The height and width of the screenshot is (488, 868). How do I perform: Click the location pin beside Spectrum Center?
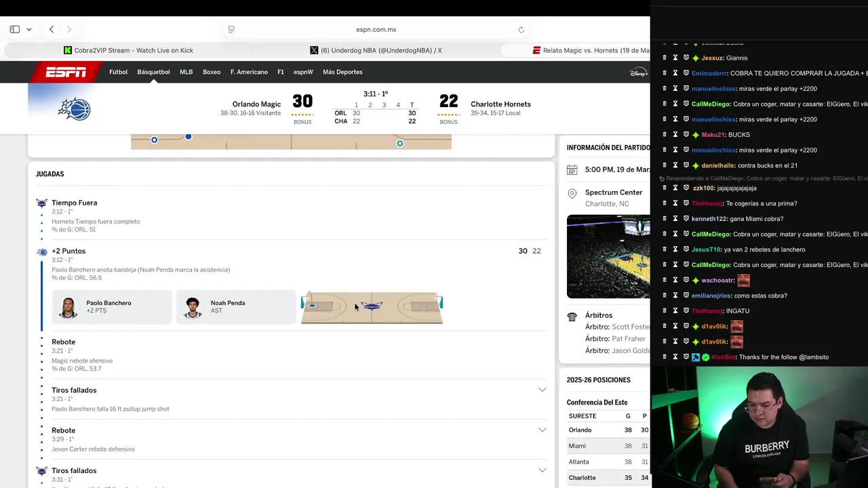572,193
